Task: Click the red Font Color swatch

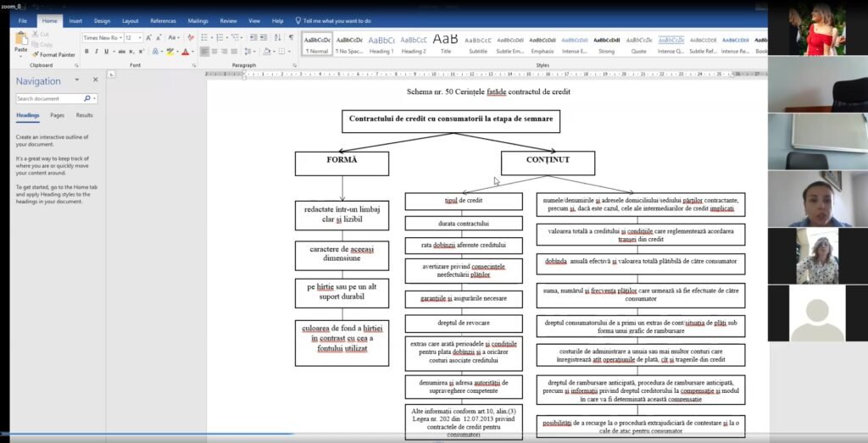Action: pyautogui.click(x=185, y=52)
